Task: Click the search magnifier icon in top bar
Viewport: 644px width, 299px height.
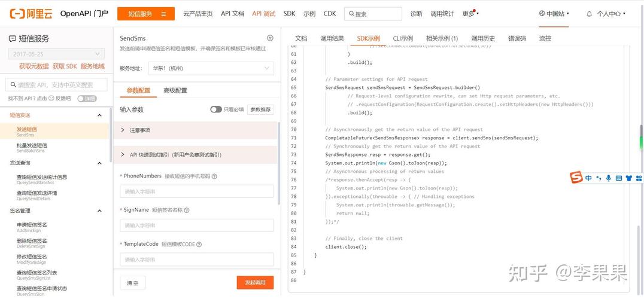Action: click(351, 14)
